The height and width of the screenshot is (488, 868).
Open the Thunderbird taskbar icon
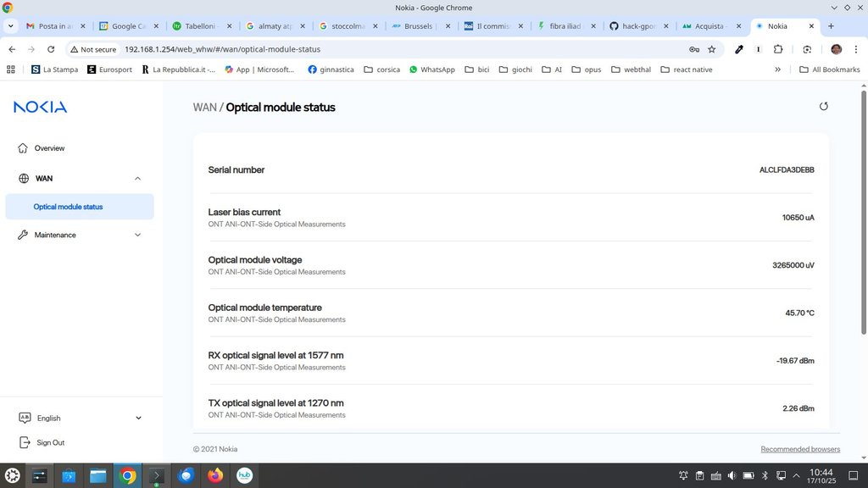point(186,475)
